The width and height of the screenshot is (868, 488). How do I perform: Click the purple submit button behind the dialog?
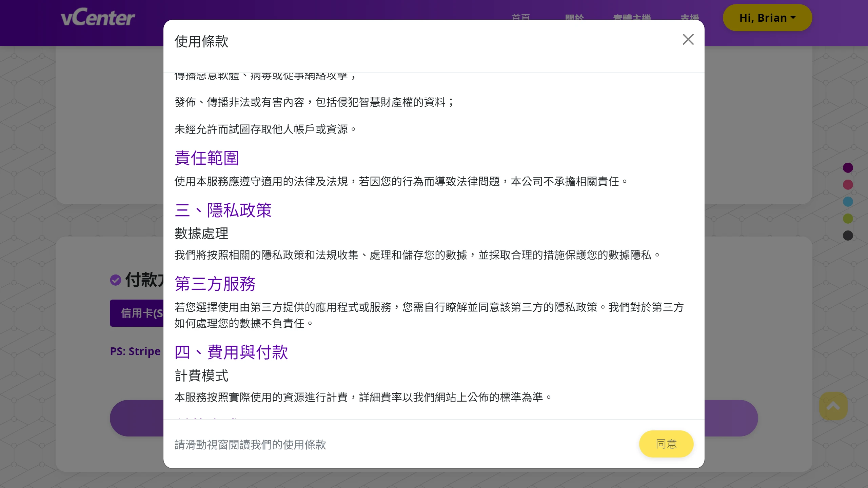(x=136, y=418)
